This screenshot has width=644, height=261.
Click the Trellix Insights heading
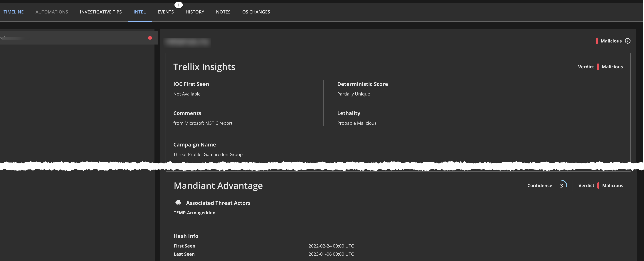pyautogui.click(x=204, y=67)
